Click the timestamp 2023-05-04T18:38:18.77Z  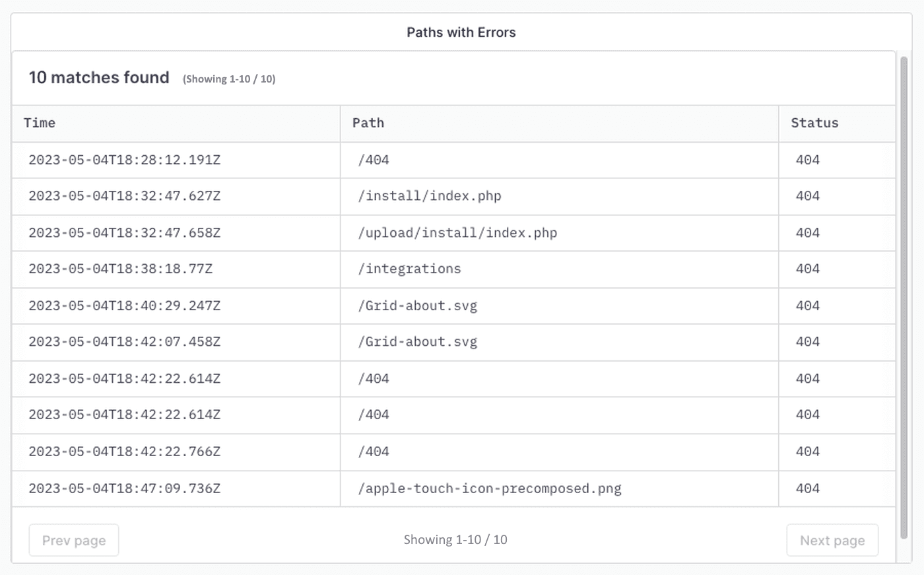tap(120, 269)
